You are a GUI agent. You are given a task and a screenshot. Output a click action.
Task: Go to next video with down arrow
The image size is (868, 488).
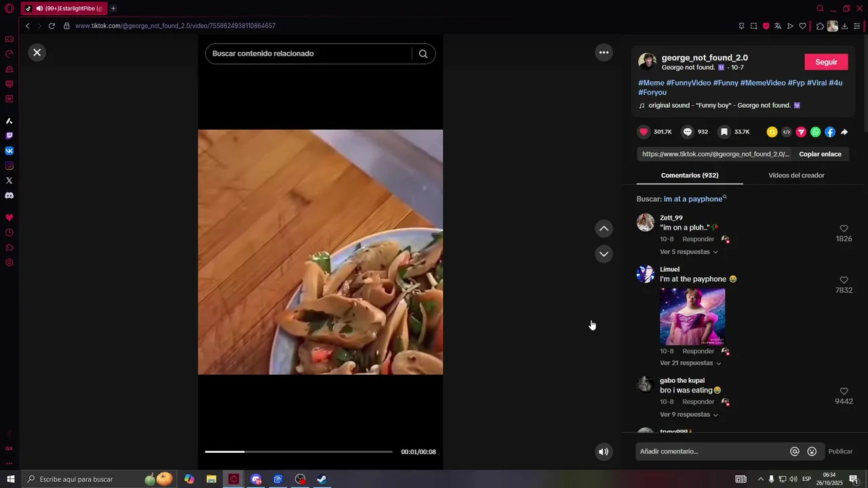[x=604, y=253]
